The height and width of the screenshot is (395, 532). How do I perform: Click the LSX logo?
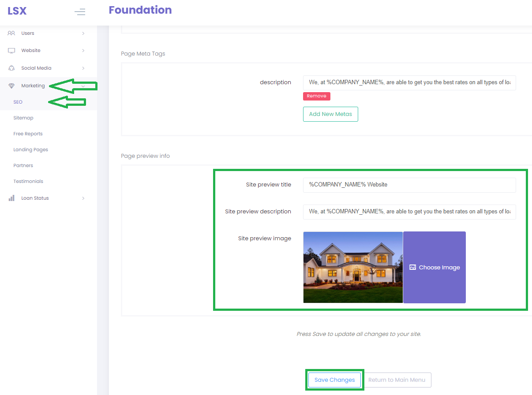pyautogui.click(x=17, y=11)
